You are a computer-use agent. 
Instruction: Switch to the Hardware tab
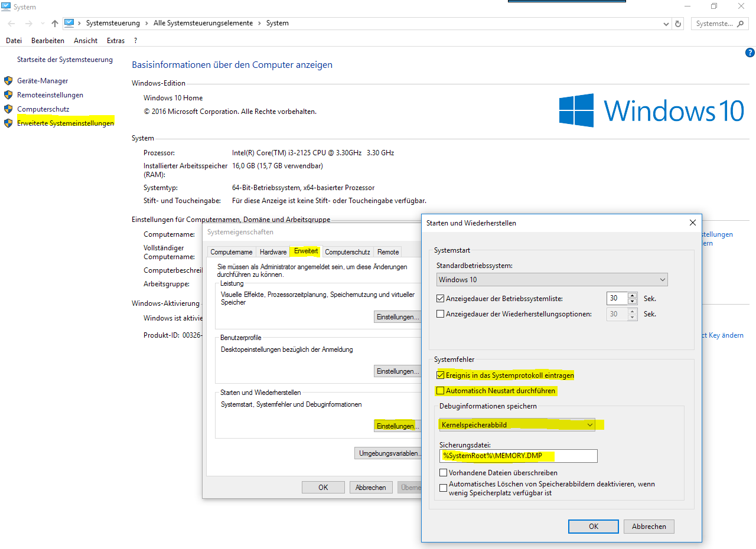[273, 252]
